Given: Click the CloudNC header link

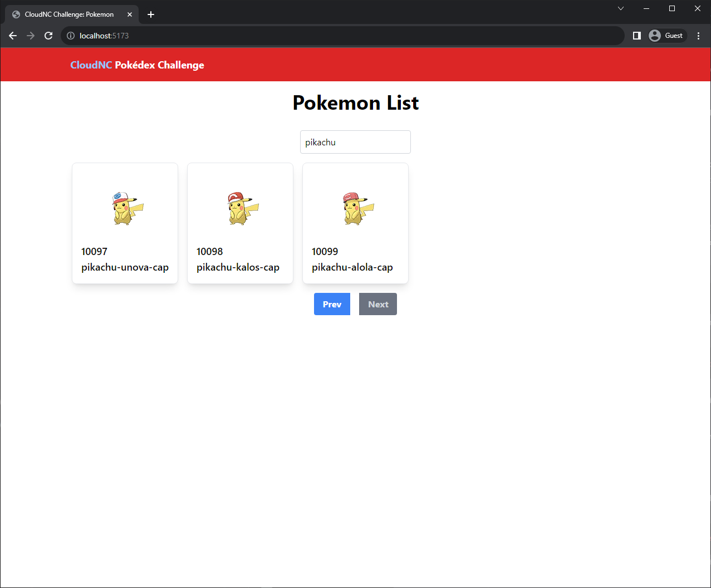Looking at the screenshot, I should [91, 65].
